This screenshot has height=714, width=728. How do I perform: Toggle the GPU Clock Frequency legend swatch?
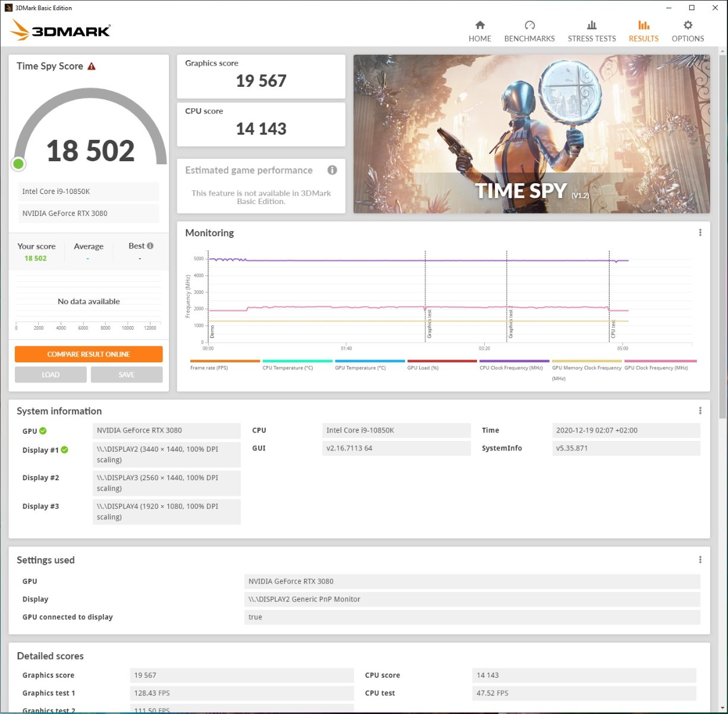660,361
